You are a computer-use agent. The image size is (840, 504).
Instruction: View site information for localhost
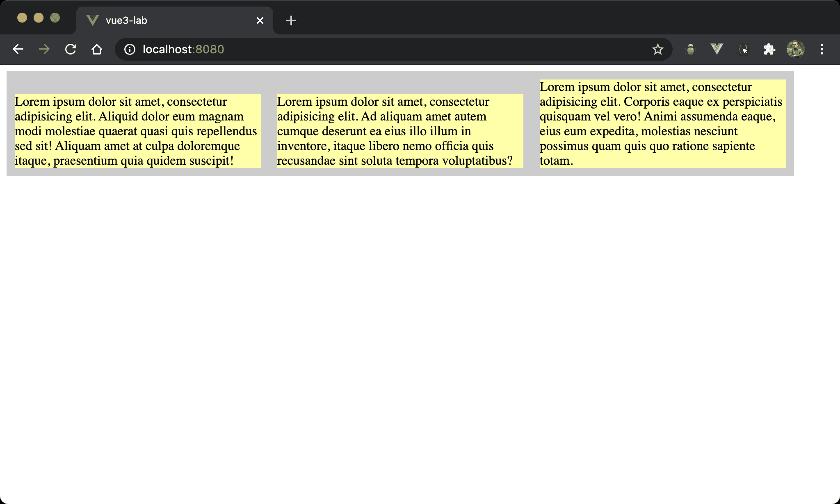click(x=130, y=50)
